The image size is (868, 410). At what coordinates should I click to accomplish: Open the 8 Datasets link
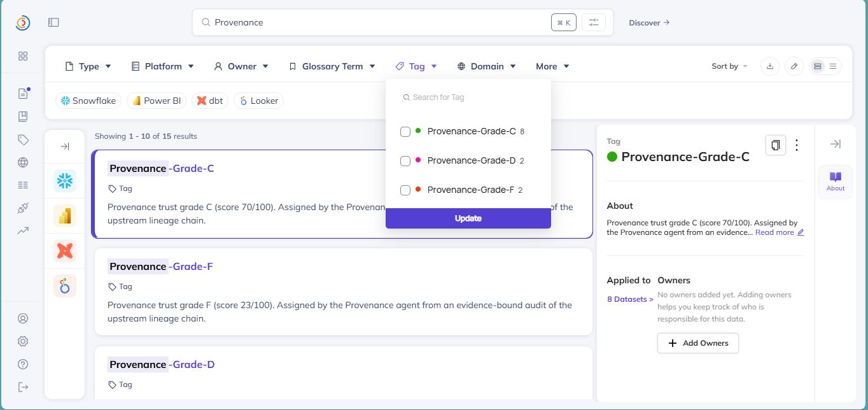coord(630,299)
